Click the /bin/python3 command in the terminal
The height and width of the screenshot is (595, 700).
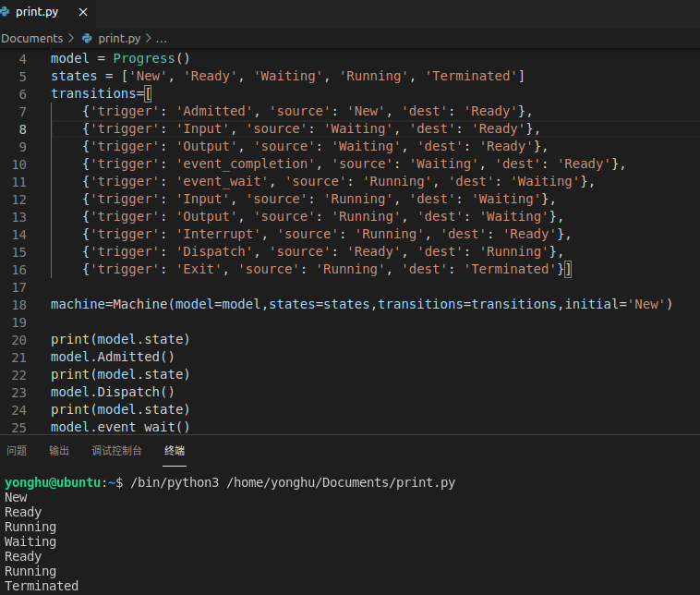coord(175,482)
